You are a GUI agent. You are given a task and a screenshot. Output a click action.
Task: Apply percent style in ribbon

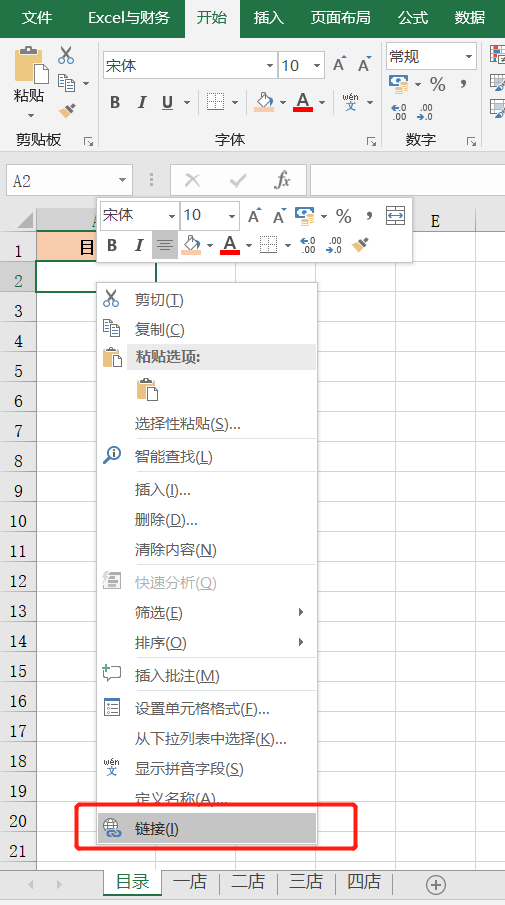tap(437, 84)
